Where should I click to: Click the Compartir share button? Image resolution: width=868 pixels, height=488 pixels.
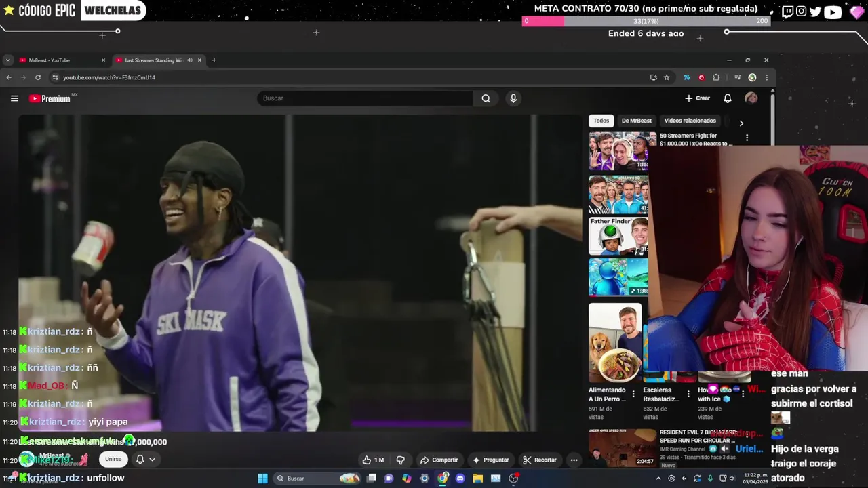click(439, 460)
